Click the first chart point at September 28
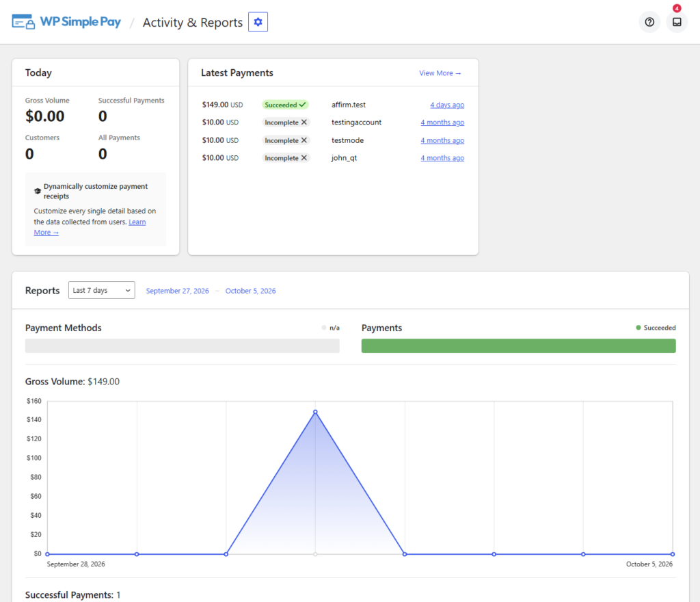The height and width of the screenshot is (602, 700). 47,554
